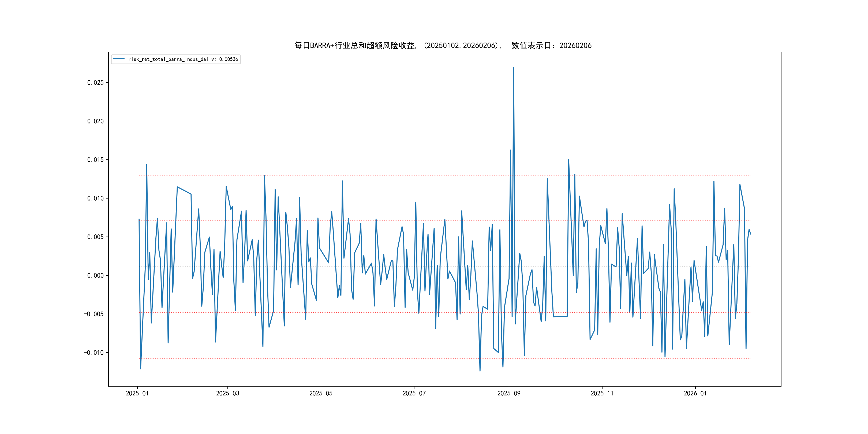Image resolution: width=868 pixels, height=434 pixels.
Task: Click the 2025-09 x-axis tick label
Action: (x=509, y=393)
